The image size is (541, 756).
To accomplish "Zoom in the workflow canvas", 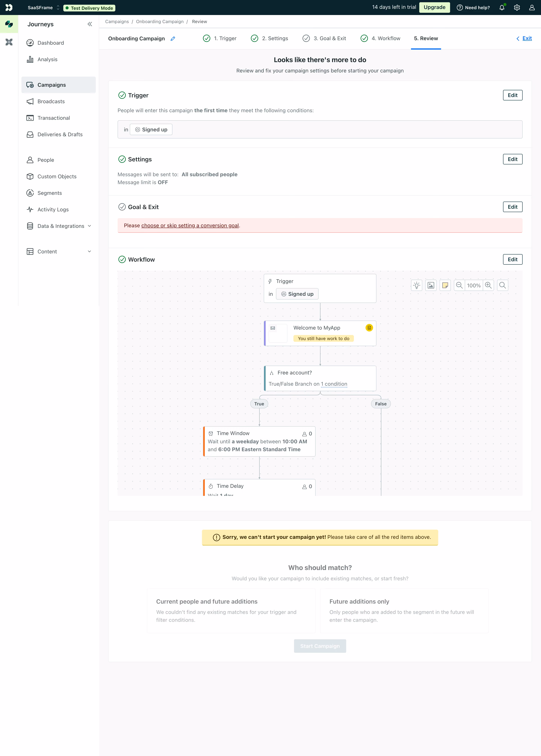I will point(488,285).
